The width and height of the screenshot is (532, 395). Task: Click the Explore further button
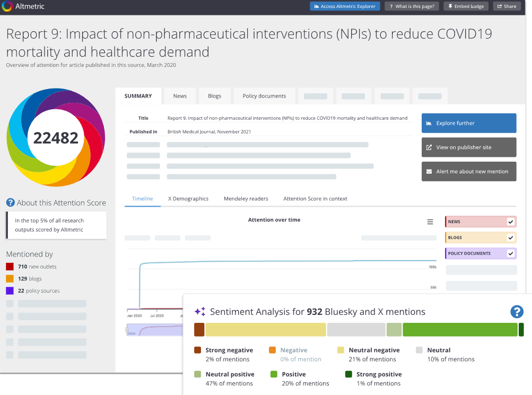[469, 123]
